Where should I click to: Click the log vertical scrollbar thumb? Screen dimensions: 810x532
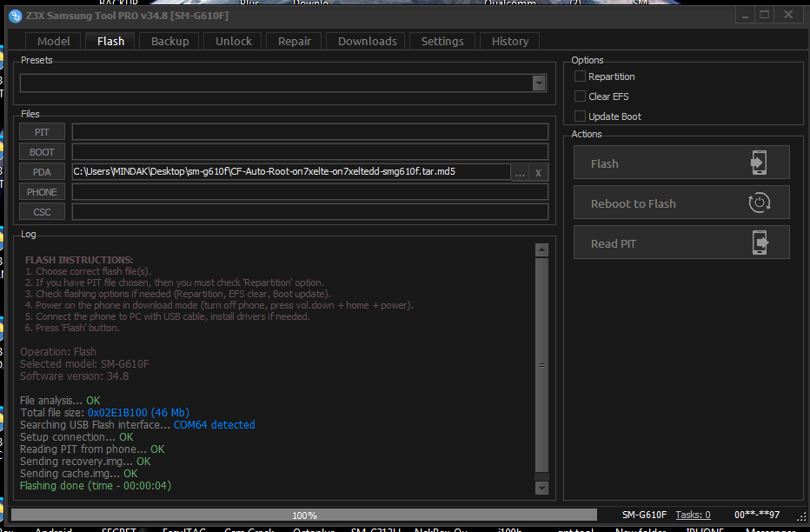[541, 365]
